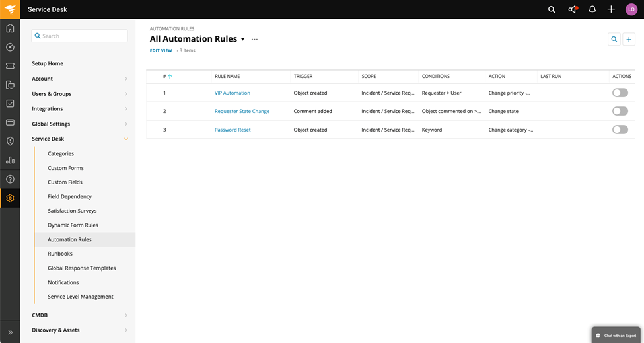Toggle the Password Reset rule switch
This screenshot has width=644, height=343.
pos(620,130)
